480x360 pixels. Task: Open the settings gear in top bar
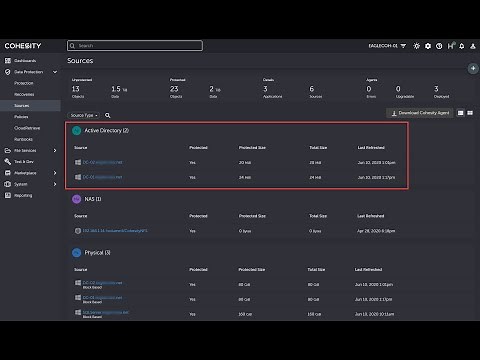pyautogui.click(x=428, y=46)
